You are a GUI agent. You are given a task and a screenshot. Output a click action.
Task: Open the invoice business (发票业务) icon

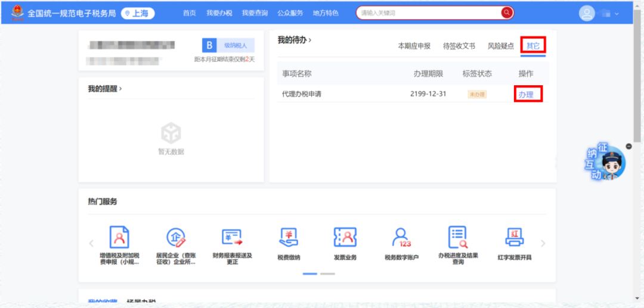[345, 238]
